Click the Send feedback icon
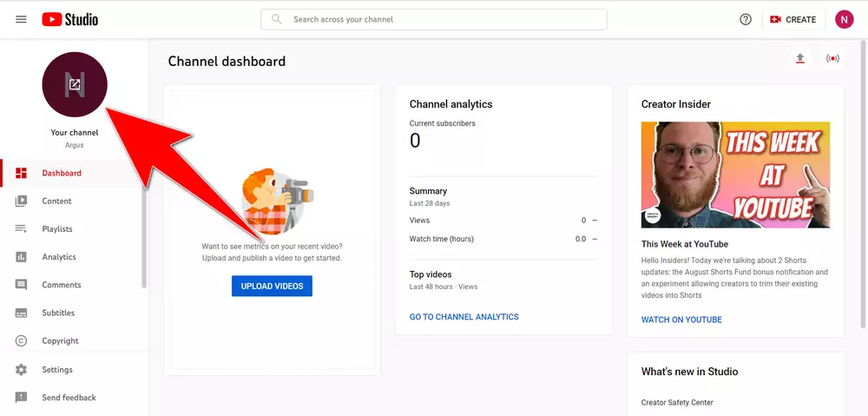Screen dimensions: 868x416 21,398
